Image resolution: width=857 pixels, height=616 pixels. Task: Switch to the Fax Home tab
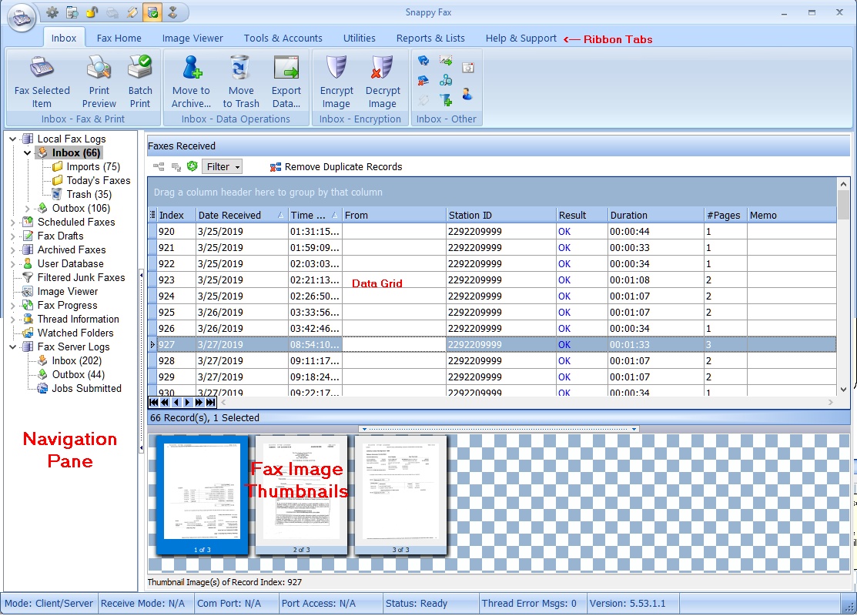[119, 38]
